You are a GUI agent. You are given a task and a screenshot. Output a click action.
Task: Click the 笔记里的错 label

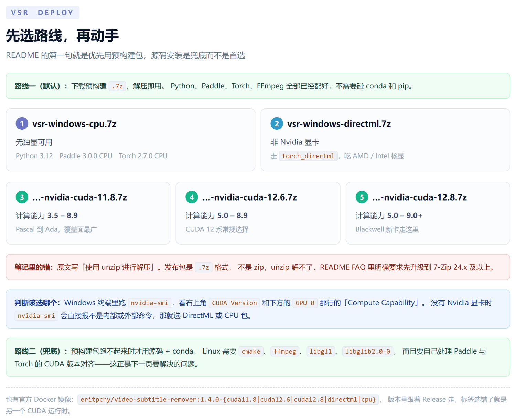pos(34,267)
